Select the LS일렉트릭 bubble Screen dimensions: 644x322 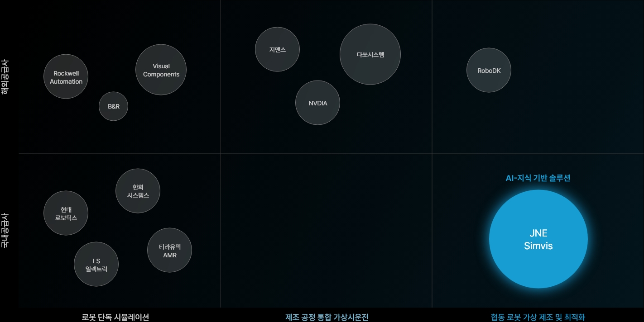[x=96, y=264]
